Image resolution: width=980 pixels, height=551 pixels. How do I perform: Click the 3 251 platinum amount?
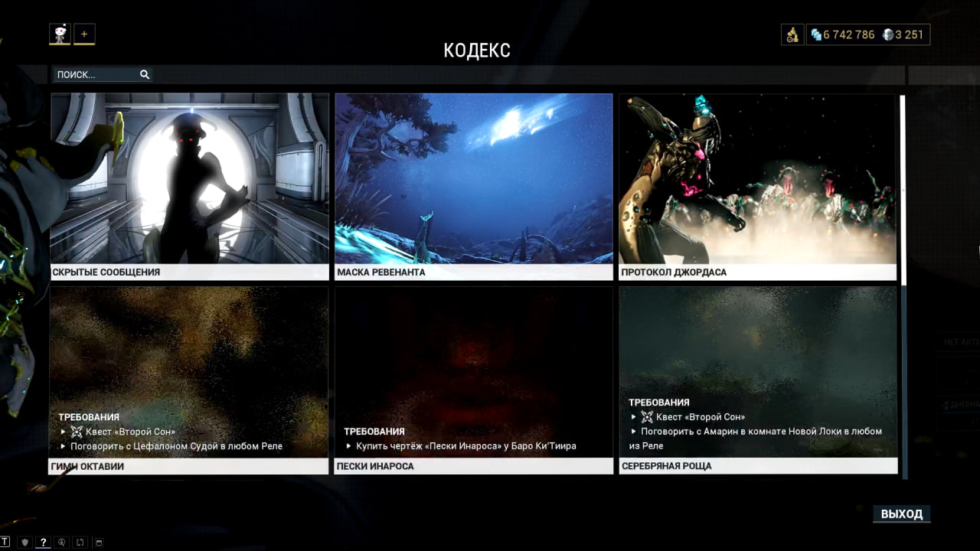coord(909,34)
